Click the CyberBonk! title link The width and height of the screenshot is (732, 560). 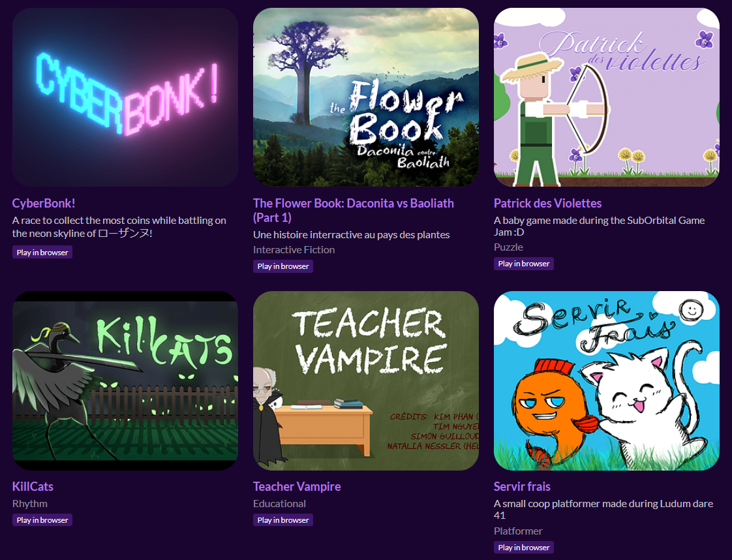coord(44,203)
